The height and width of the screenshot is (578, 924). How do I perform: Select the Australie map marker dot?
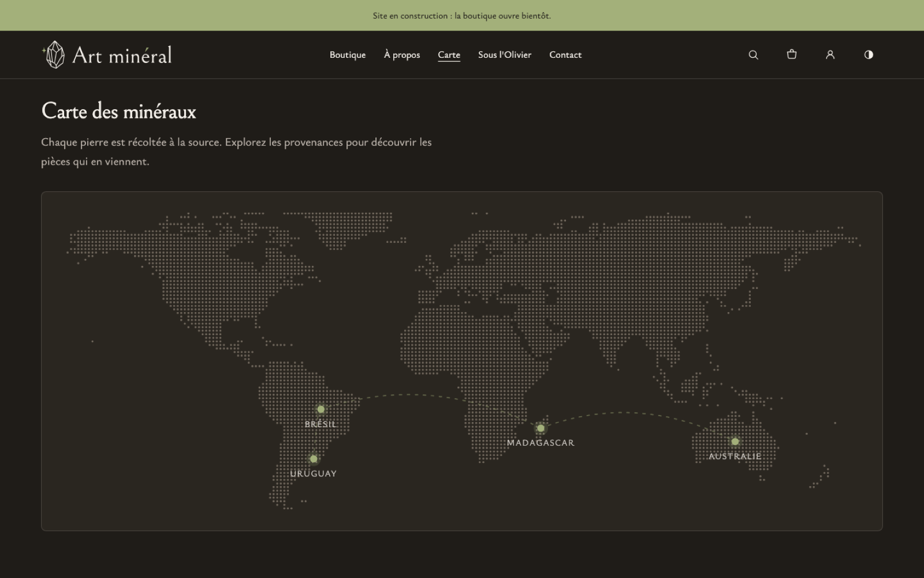735,442
